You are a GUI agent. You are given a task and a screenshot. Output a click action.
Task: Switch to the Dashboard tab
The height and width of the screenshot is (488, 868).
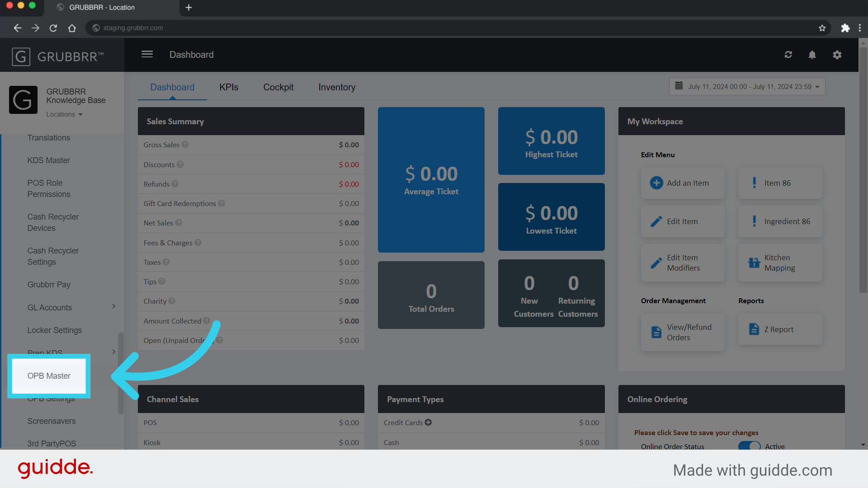pyautogui.click(x=172, y=87)
